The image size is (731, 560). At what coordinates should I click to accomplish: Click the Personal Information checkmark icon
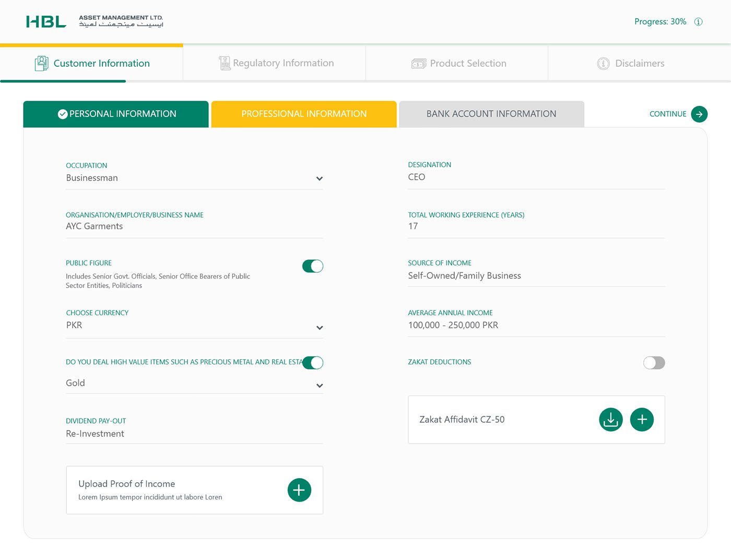coord(63,114)
